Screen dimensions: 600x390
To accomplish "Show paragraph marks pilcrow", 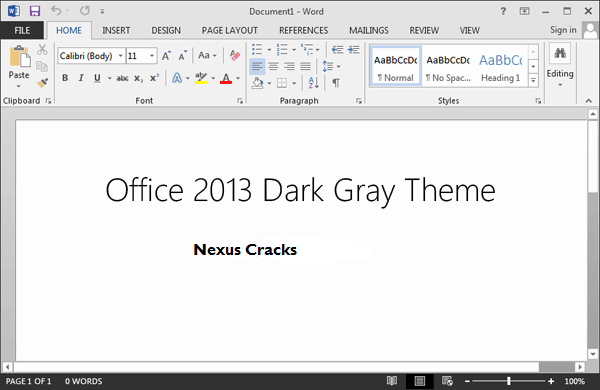I will coord(336,83).
